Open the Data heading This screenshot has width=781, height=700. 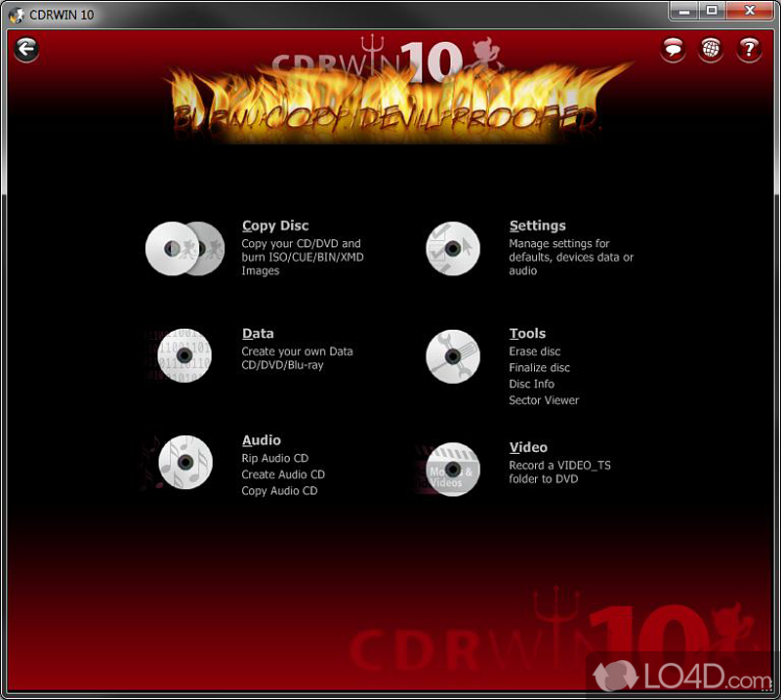258,333
